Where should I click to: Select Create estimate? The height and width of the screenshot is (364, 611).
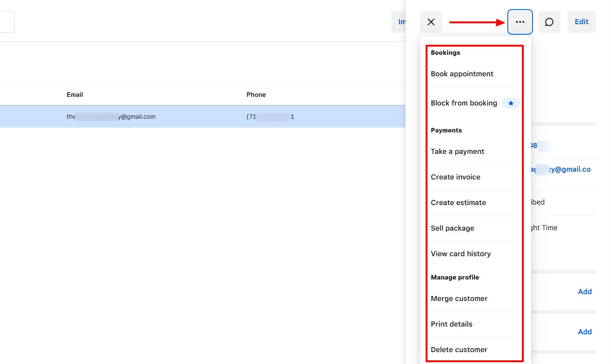(x=458, y=202)
